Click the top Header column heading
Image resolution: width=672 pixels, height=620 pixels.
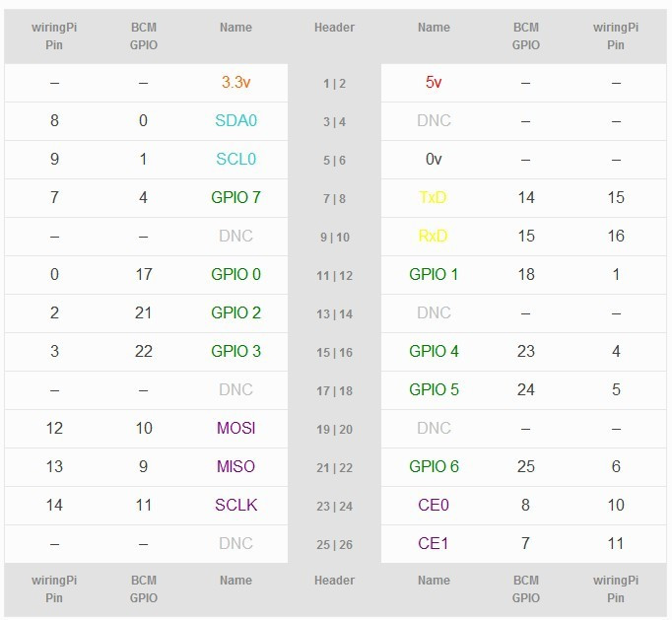pyautogui.click(x=334, y=28)
